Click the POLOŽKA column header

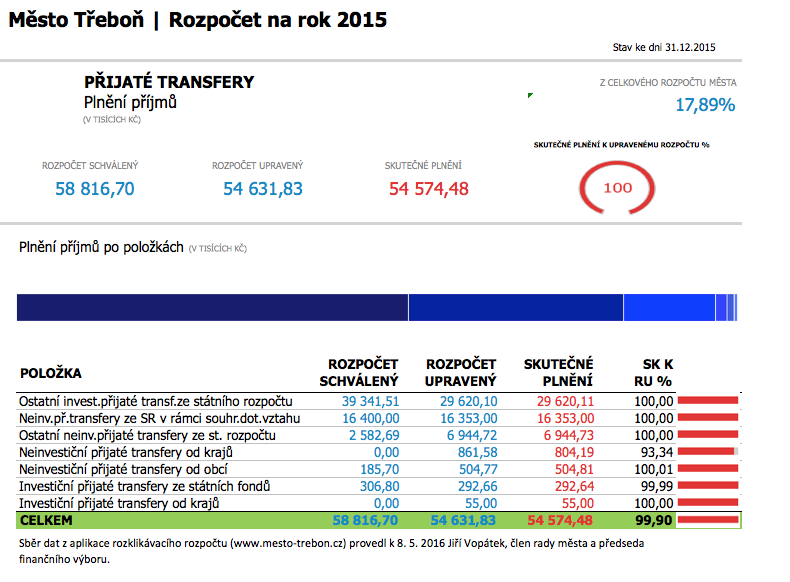(x=51, y=373)
